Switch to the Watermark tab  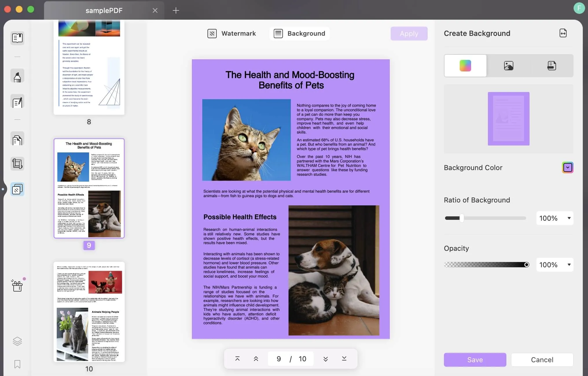tap(232, 34)
